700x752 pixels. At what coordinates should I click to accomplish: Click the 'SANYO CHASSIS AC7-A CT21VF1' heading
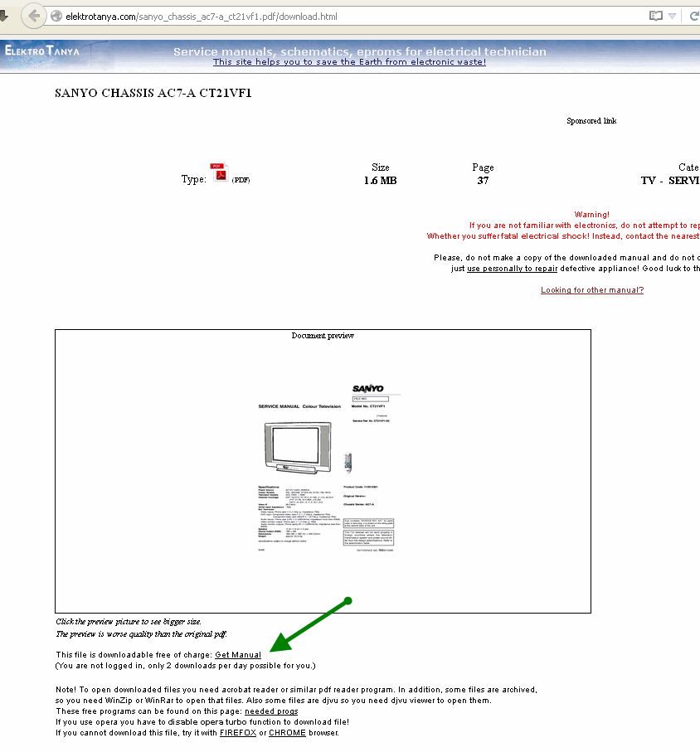pyautogui.click(x=153, y=93)
